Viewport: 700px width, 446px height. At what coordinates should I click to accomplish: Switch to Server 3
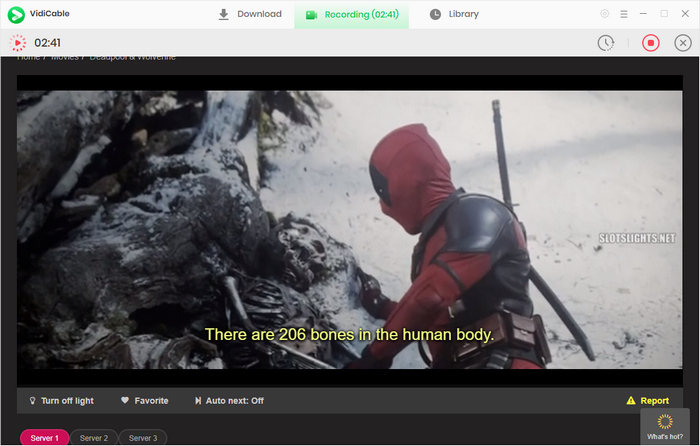(143, 438)
